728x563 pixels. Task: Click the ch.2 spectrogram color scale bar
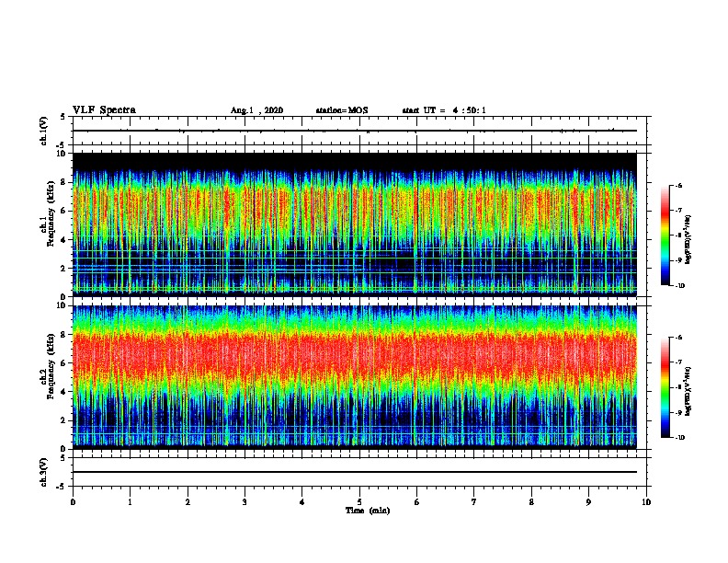tap(665, 387)
